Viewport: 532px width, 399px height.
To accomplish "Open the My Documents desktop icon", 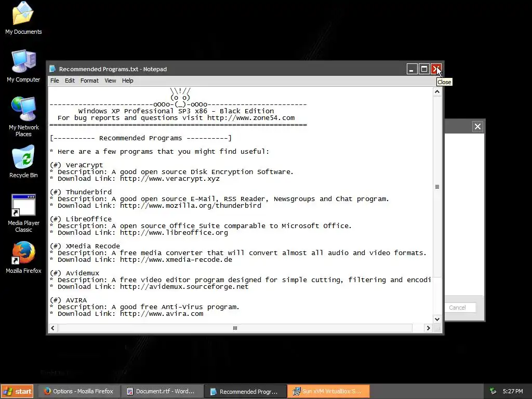I will [23, 19].
